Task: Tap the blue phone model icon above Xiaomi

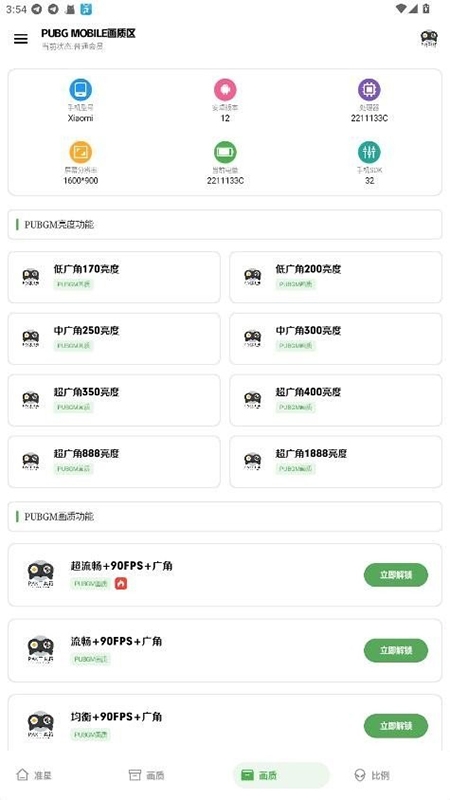Action: (81, 90)
